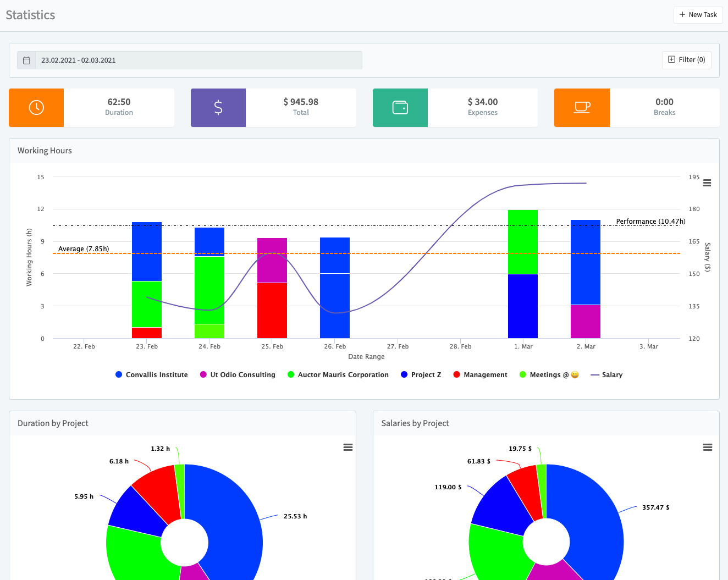
Task: Open the Working Hours chart hamburger menu
Action: [707, 183]
